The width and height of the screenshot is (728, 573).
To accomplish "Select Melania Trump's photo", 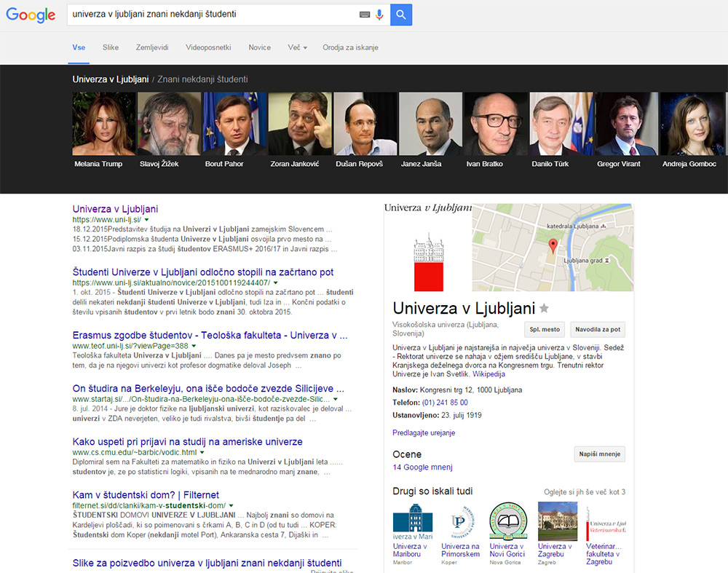I will click(104, 124).
